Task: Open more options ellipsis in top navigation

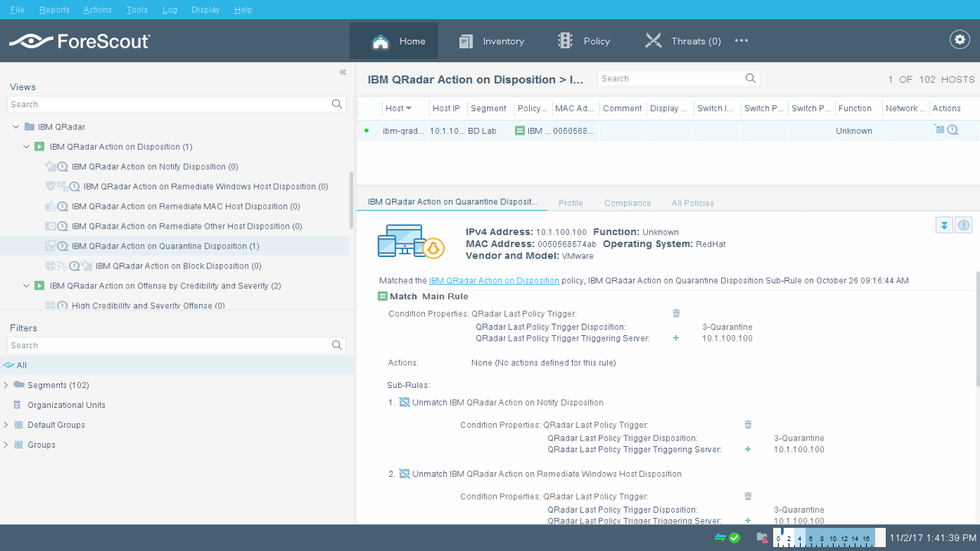Action: click(741, 41)
